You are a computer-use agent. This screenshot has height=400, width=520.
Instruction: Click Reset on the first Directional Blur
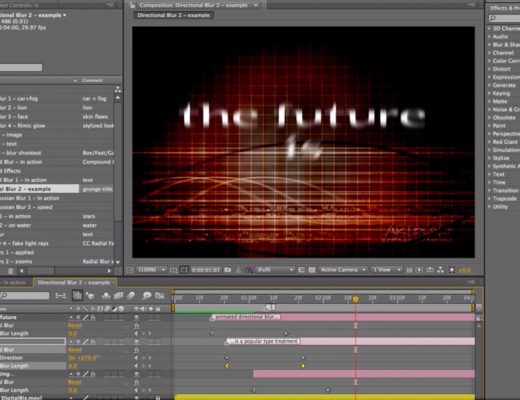pyautogui.click(x=75, y=325)
